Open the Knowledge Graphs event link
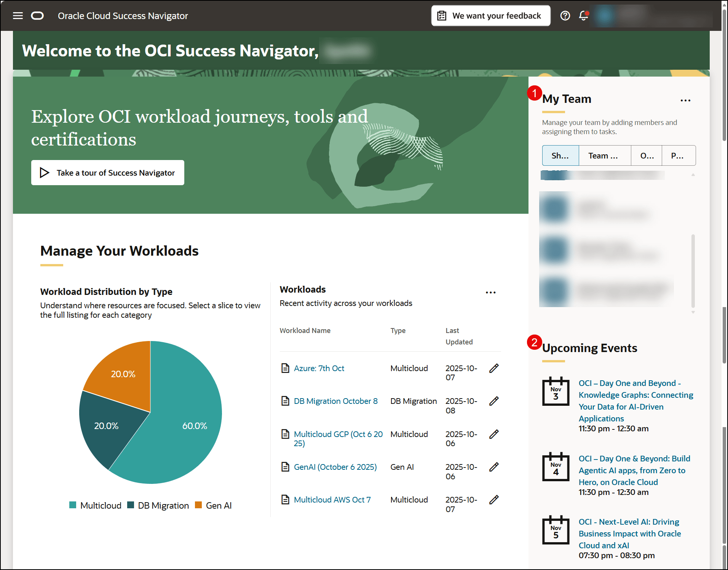728x570 pixels. tap(636, 401)
